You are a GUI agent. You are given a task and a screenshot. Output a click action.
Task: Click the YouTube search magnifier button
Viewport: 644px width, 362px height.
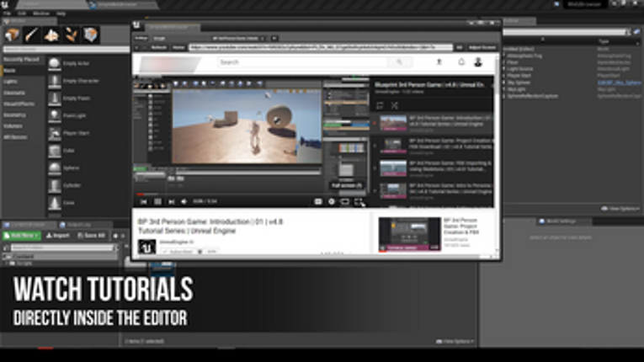coord(399,62)
